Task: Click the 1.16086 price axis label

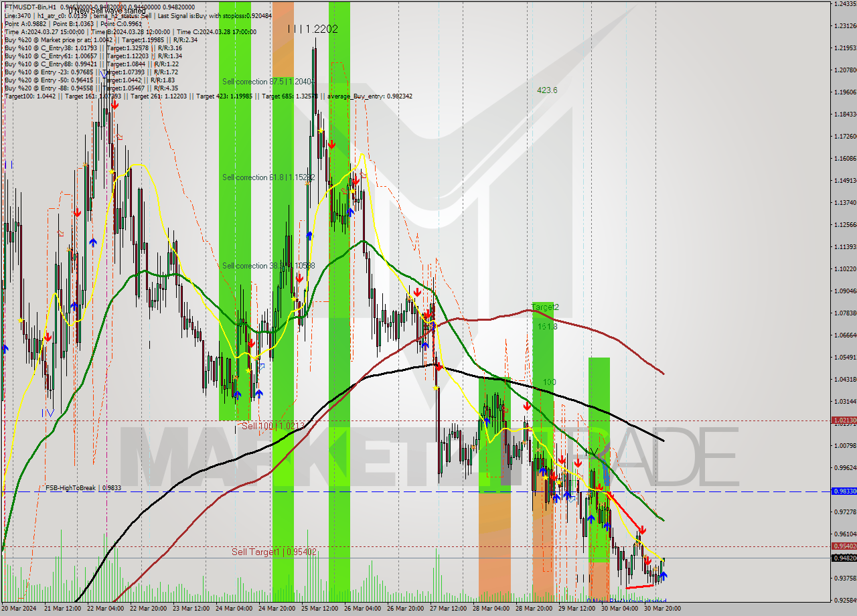Action: point(845,159)
